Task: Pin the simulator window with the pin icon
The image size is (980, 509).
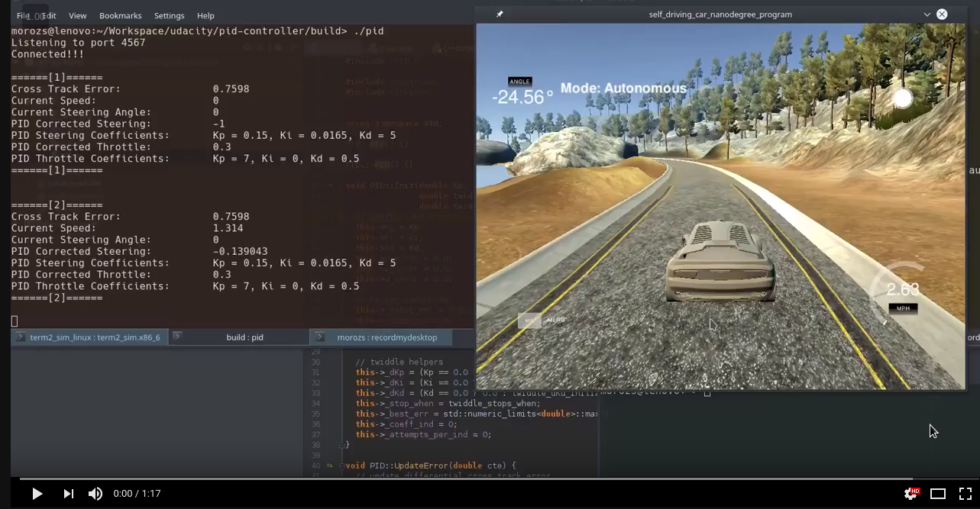Action: [x=500, y=14]
